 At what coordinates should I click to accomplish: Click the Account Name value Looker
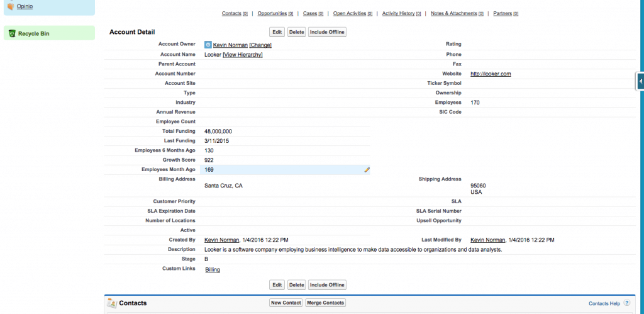pos(213,55)
